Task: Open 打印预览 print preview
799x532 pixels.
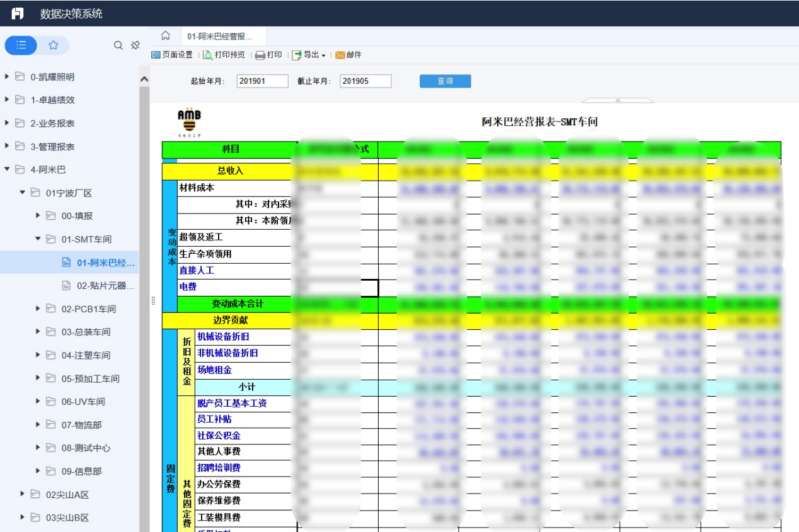Action: (224, 55)
